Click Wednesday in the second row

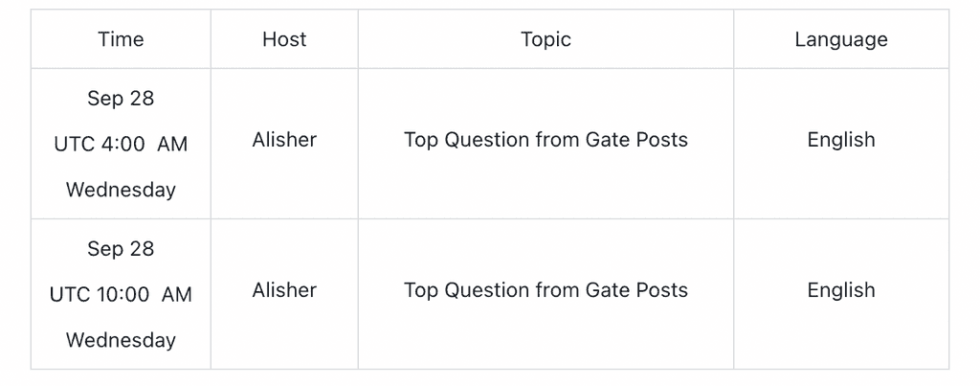tap(121, 340)
